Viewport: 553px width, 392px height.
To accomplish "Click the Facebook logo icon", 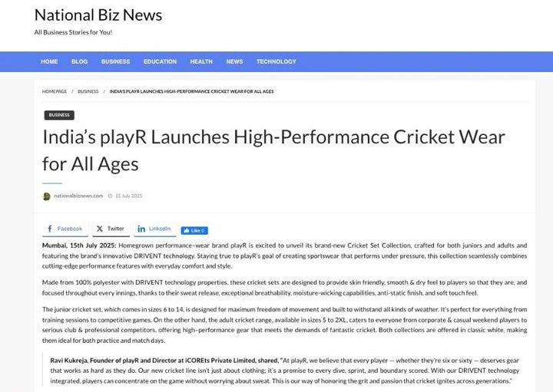I will 50,229.
